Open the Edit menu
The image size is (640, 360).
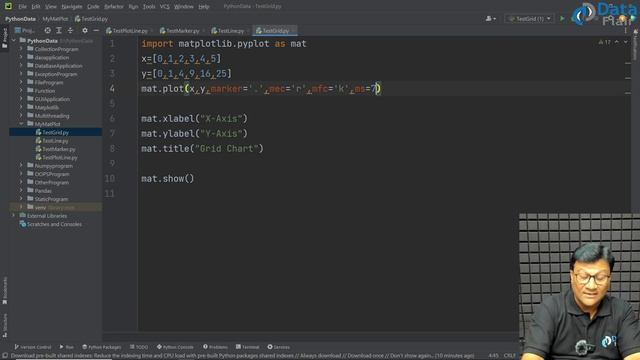[36, 7]
